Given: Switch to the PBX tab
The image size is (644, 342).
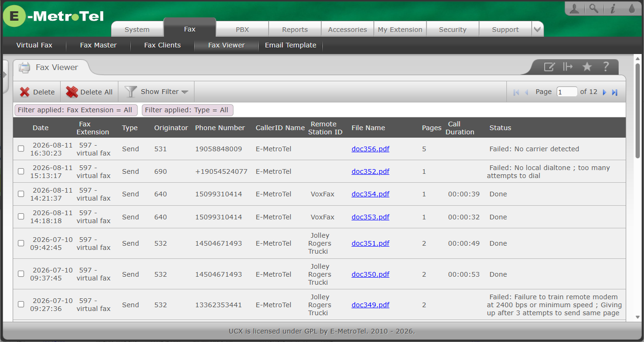Looking at the screenshot, I should click(242, 29).
